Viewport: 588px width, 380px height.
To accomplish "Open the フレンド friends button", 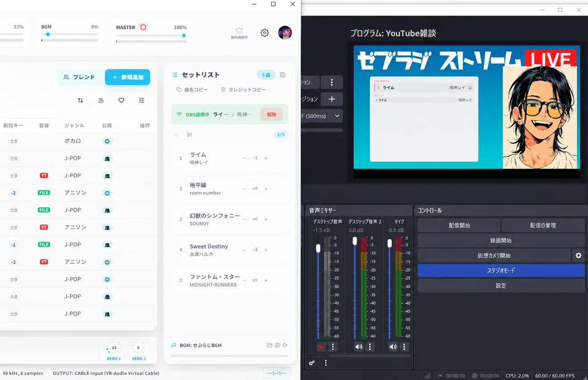I will (x=79, y=77).
